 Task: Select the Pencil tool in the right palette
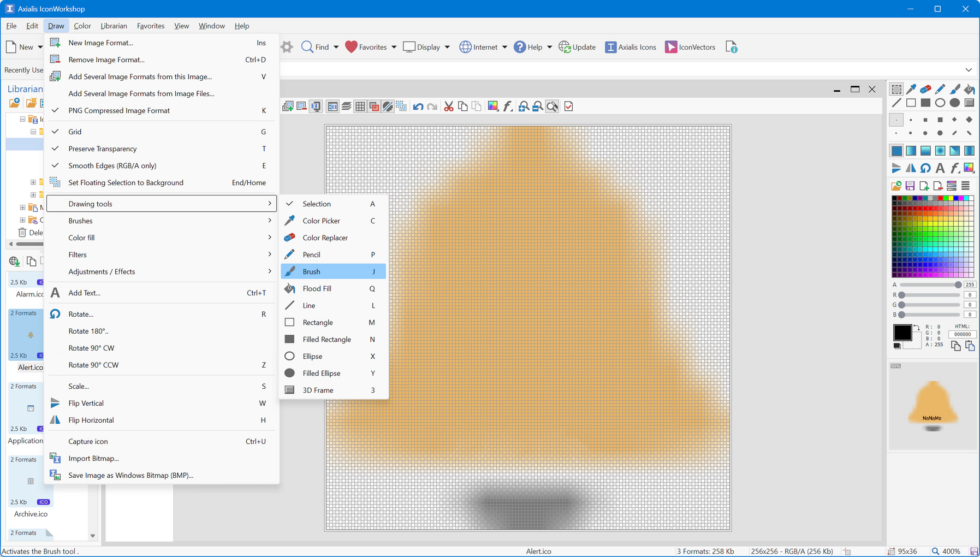[x=940, y=89]
